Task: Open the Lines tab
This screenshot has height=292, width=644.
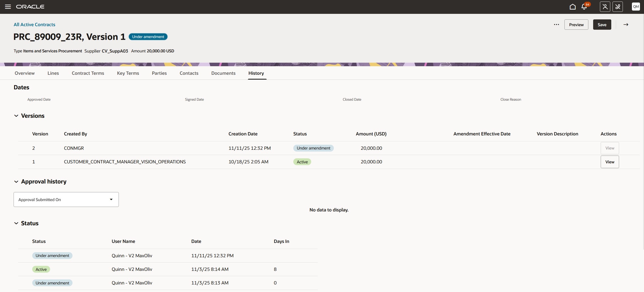Action: pyautogui.click(x=53, y=73)
